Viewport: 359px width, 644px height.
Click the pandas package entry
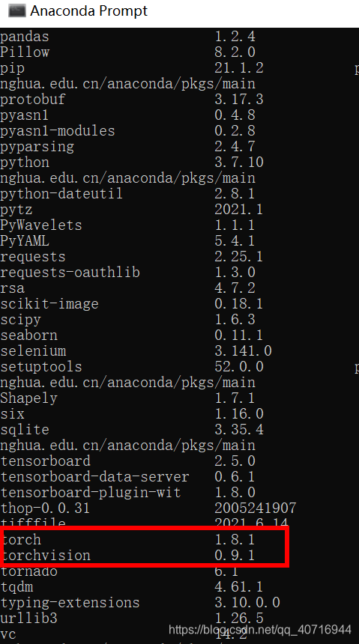pos(25,37)
